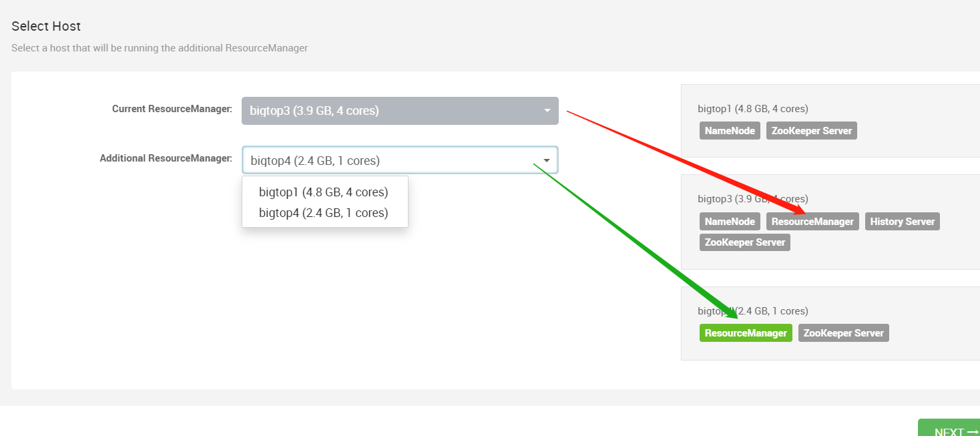Click ZooKeeper Server tag under bigtop3
This screenshot has height=436, width=980.
click(745, 242)
